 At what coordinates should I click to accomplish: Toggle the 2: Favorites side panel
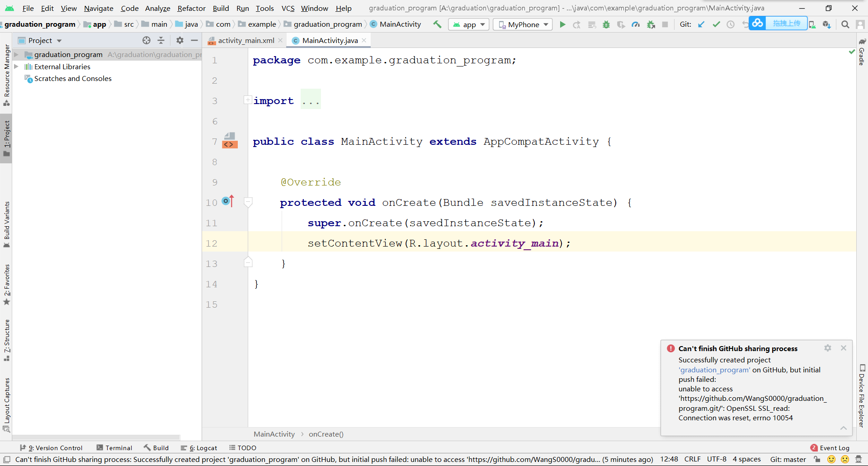(6, 285)
